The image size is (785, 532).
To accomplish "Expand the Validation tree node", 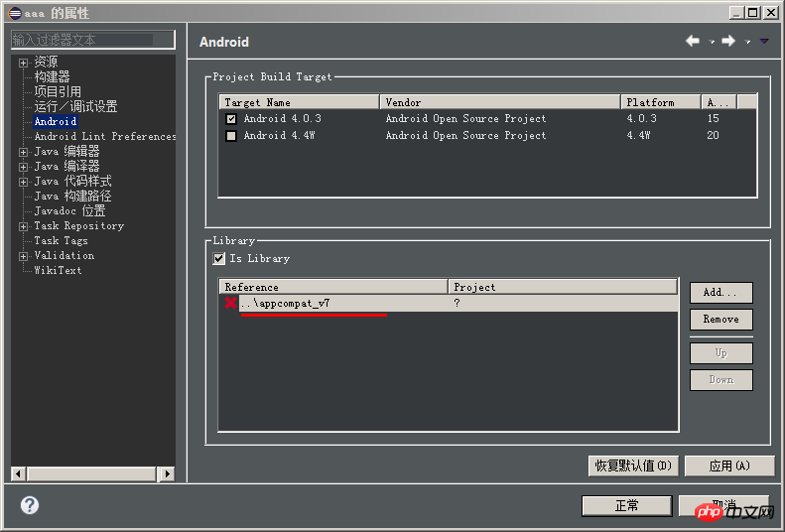I will coord(23,256).
